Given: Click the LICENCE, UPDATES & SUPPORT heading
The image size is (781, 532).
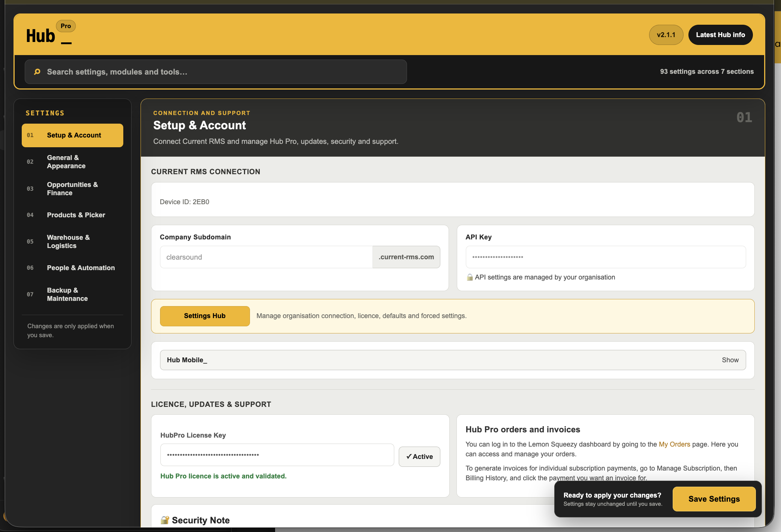Looking at the screenshot, I should (x=211, y=404).
